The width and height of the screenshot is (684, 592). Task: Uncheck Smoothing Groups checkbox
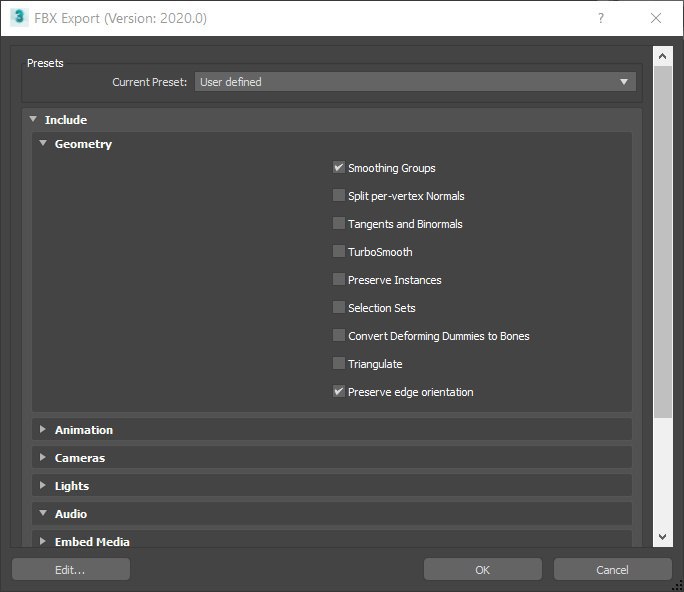point(339,168)
